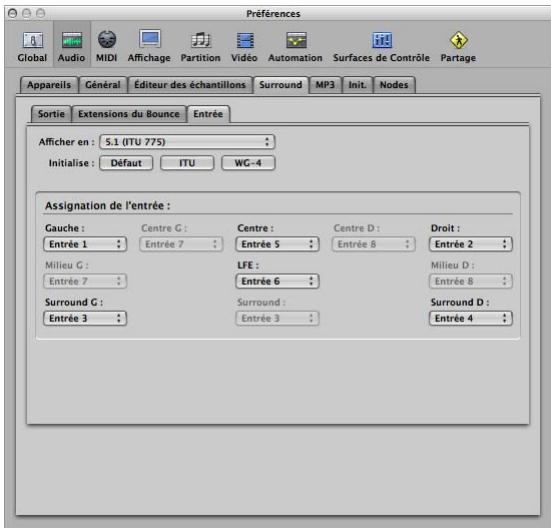The height and width of the screenshot is (528, 551).
Task: Open the Extensions du Bounce sub-tab
Action: (129, 114)
